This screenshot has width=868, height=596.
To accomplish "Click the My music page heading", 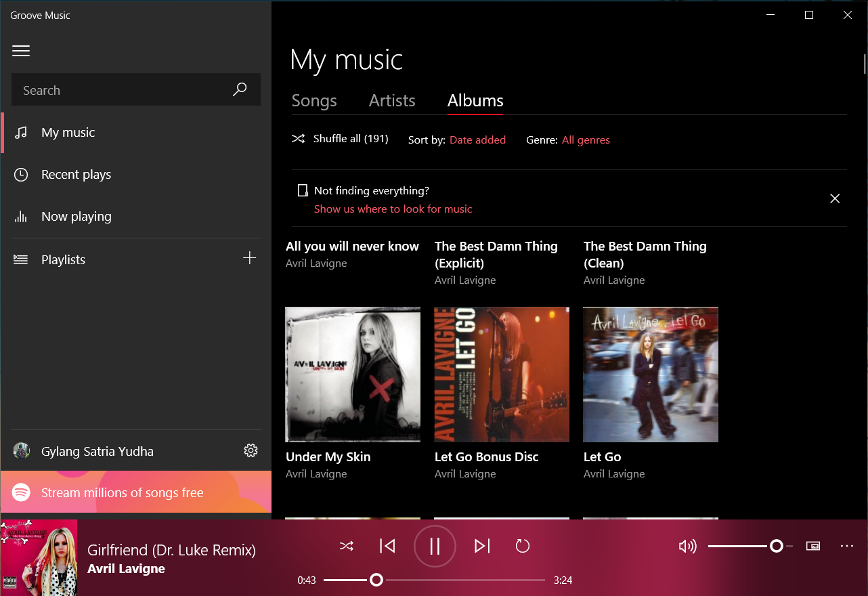I will [347, 60].
